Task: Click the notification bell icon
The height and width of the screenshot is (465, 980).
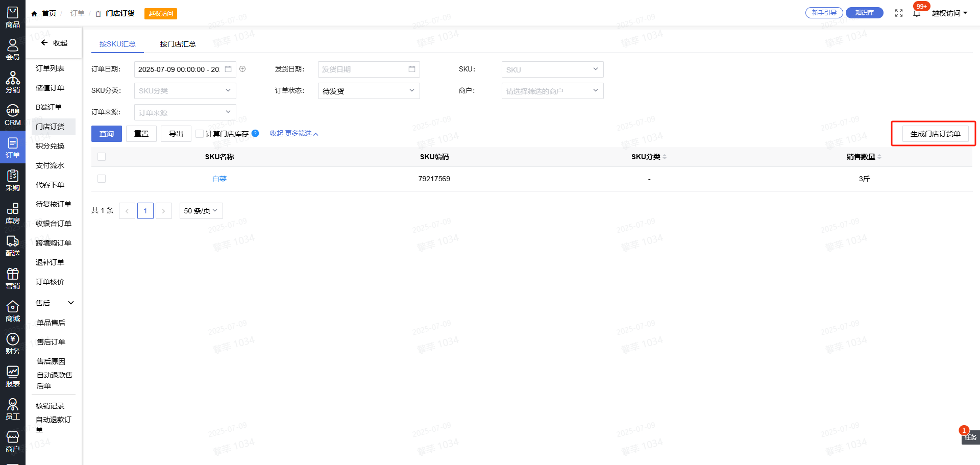Action: [x=917, y=13]
